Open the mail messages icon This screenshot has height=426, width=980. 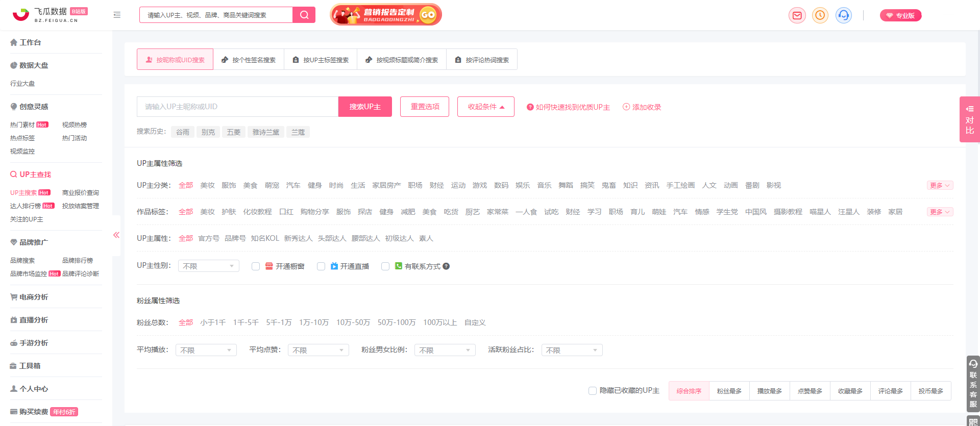pyautogui.click(x=797, y=15)
